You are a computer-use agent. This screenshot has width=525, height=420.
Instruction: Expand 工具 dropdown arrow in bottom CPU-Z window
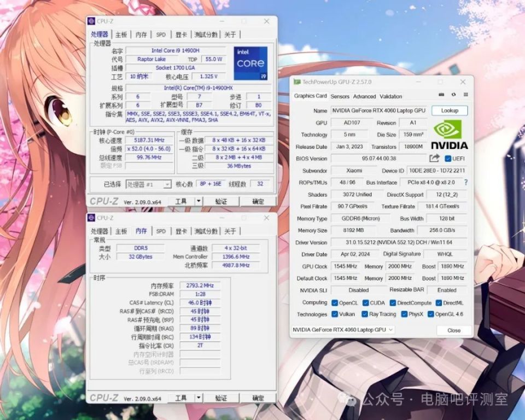pos(199,398)
